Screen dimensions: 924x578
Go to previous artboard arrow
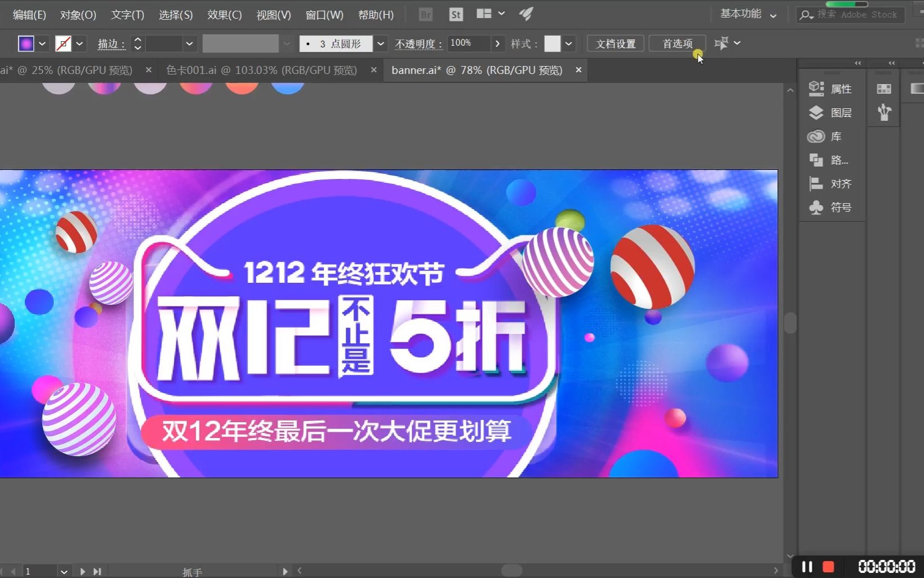tap(13, 571)
